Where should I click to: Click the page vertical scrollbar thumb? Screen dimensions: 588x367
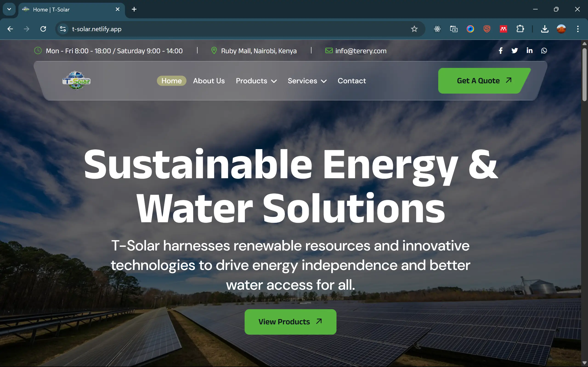(584, 75)
